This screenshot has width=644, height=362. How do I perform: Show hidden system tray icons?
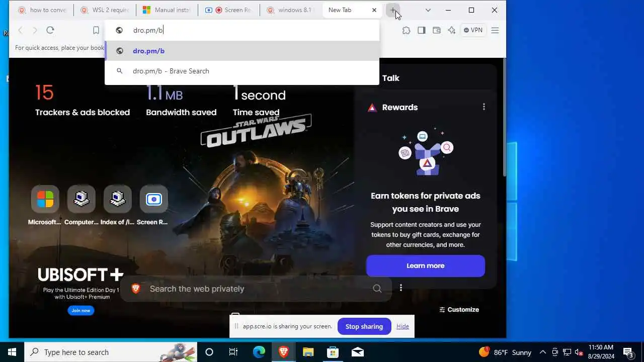(543, 352)
